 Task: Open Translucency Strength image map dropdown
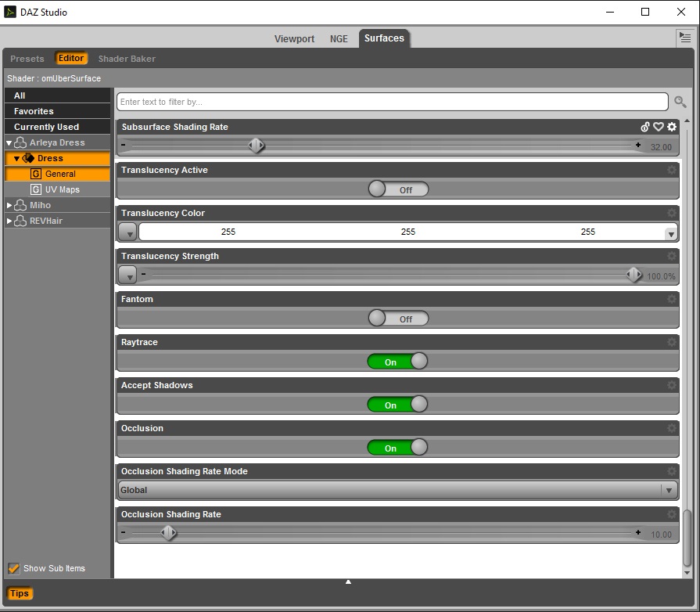(x=127, y=275)
